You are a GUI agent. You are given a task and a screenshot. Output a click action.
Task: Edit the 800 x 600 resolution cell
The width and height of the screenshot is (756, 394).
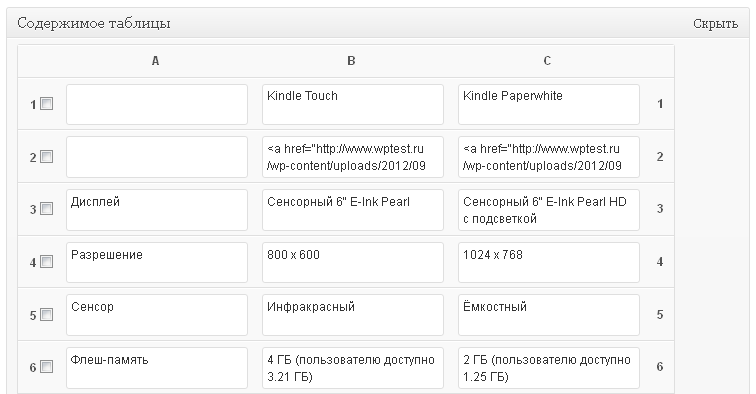point(353,262)
